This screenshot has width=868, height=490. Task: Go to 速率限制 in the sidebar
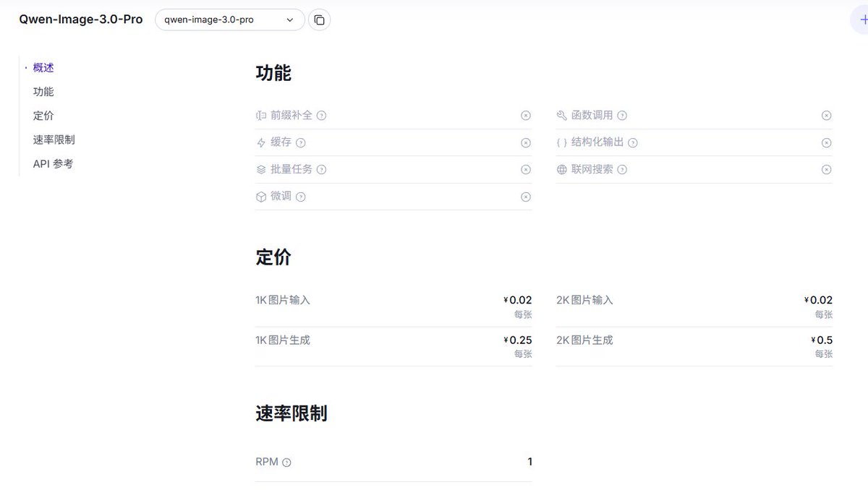[x=54, y=139]
